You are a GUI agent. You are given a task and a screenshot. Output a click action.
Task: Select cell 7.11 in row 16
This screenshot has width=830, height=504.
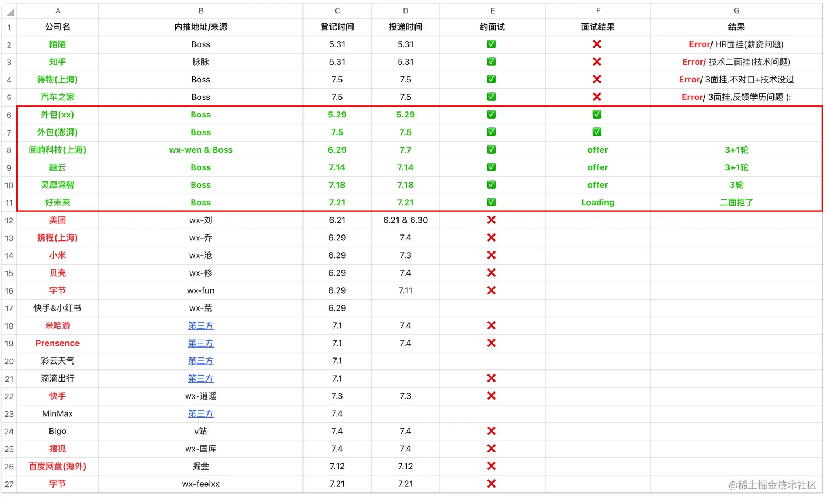click(406, 290)
